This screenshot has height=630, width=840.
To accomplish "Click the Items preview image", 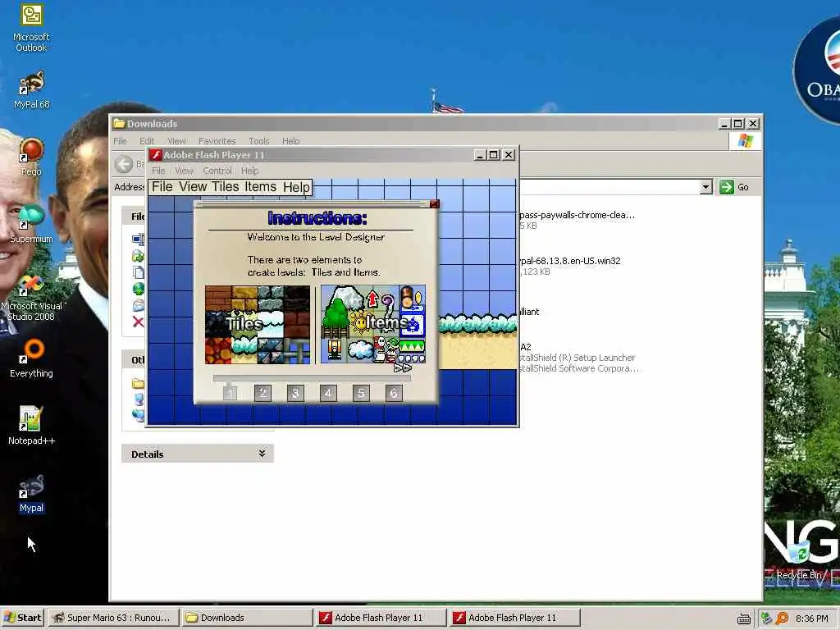I will click(373, 325).
